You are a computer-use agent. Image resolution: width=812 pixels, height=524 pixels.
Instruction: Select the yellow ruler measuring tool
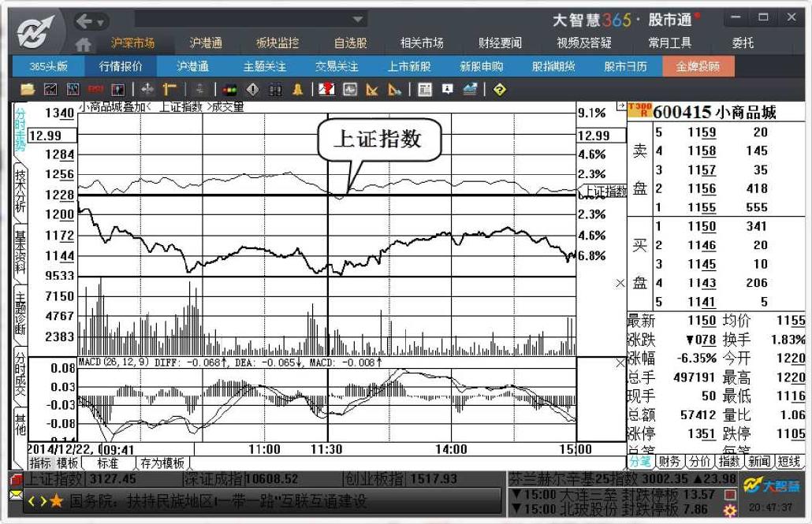click(169, 90)
